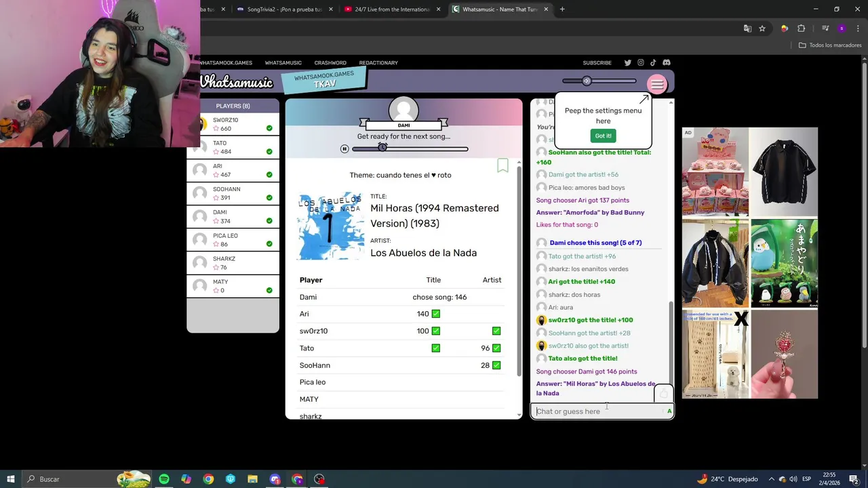Image resolution: width=868 pixels, height=488 pixels.
Task: Open the pink hamburger settings menu
Action: click(x=656, y=84)
